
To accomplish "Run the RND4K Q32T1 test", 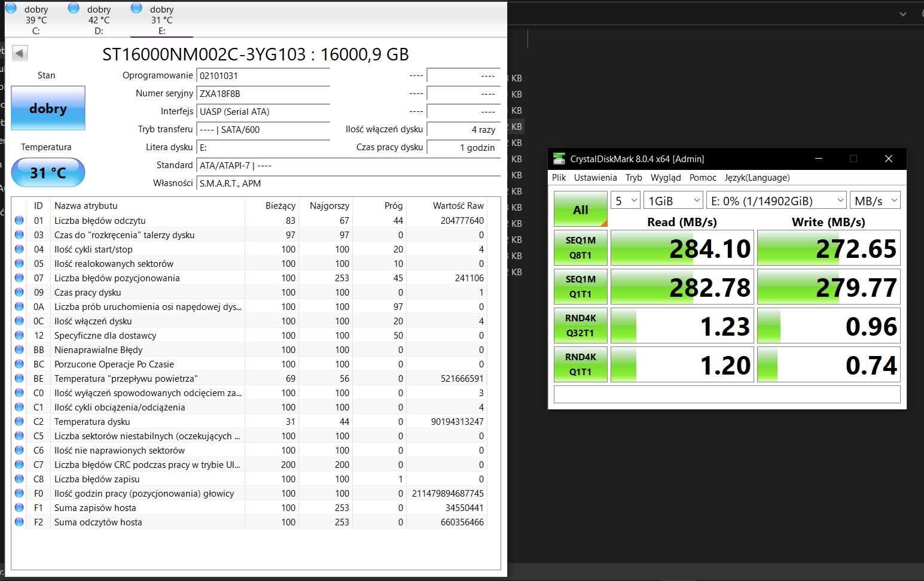I will click(x=580, y=326).
